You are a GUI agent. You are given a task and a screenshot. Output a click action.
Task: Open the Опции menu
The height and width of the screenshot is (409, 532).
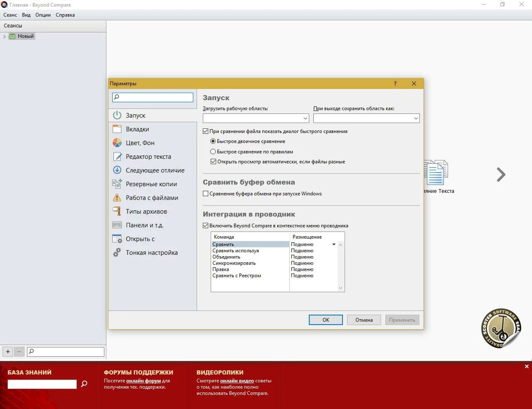pyautogui.click(x=43, y=15)
